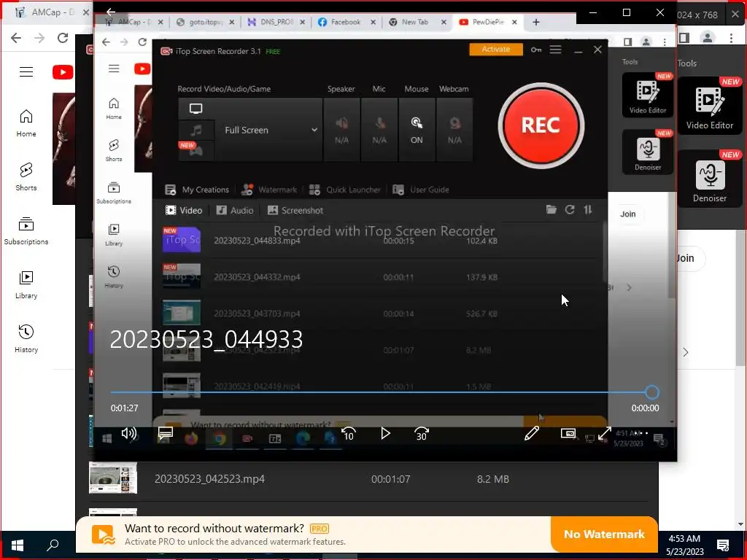Open the 20230523_042523.mp4 recording thumbnail

[113, 478]
